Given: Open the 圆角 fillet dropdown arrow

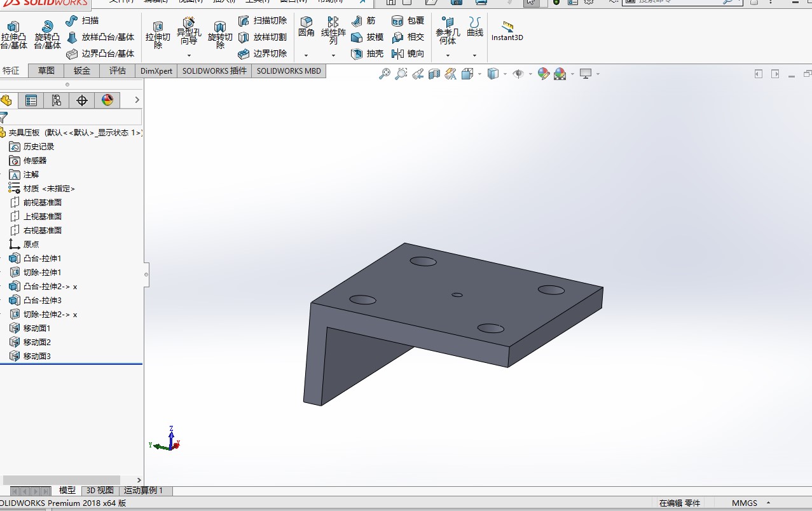Looking at the screenshot, I should coord(306,55).
